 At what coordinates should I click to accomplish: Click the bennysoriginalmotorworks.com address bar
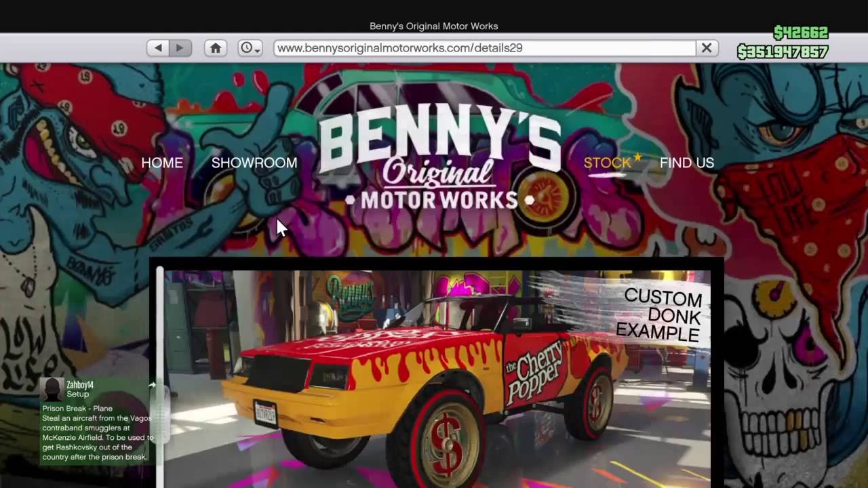coord(484,48)
